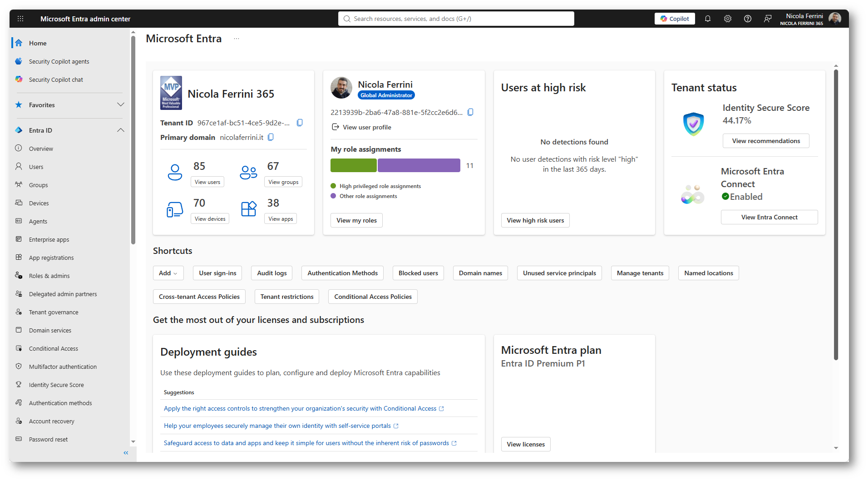This screenshot has height=481, width=868.
Task: Open the Named locations shortcut
Action: pos(709,273)
